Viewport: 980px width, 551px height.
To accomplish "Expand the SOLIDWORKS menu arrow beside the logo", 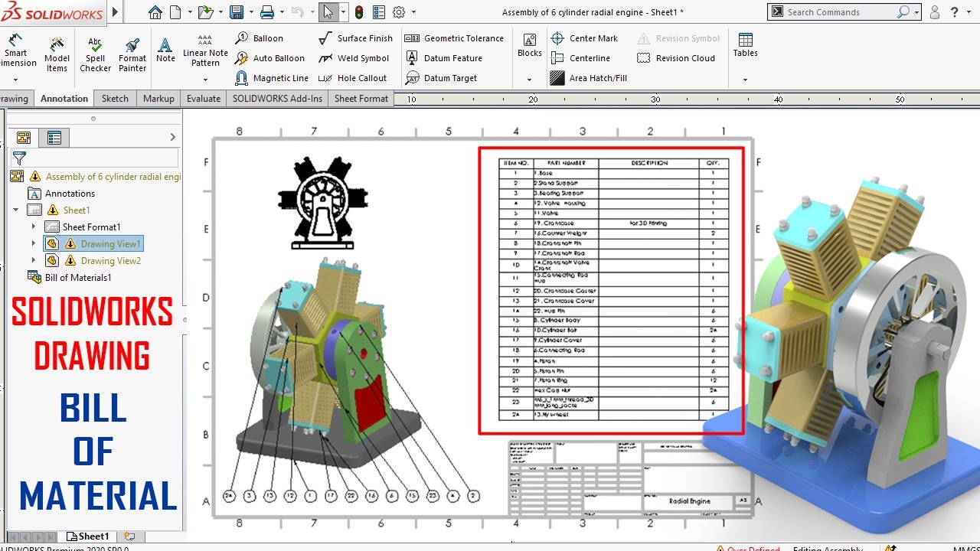I will [x=116, y=12].
